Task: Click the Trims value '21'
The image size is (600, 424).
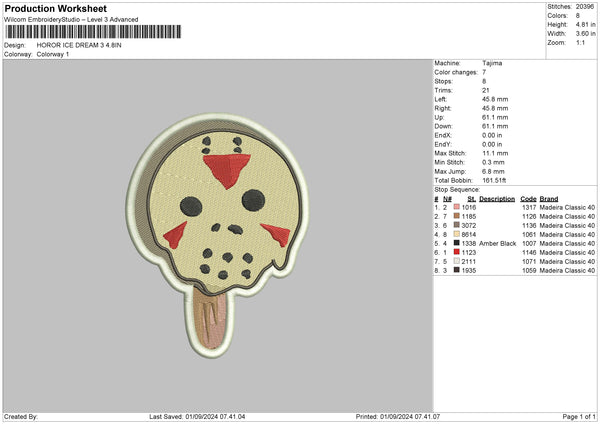Action: (x=486, y=90)
